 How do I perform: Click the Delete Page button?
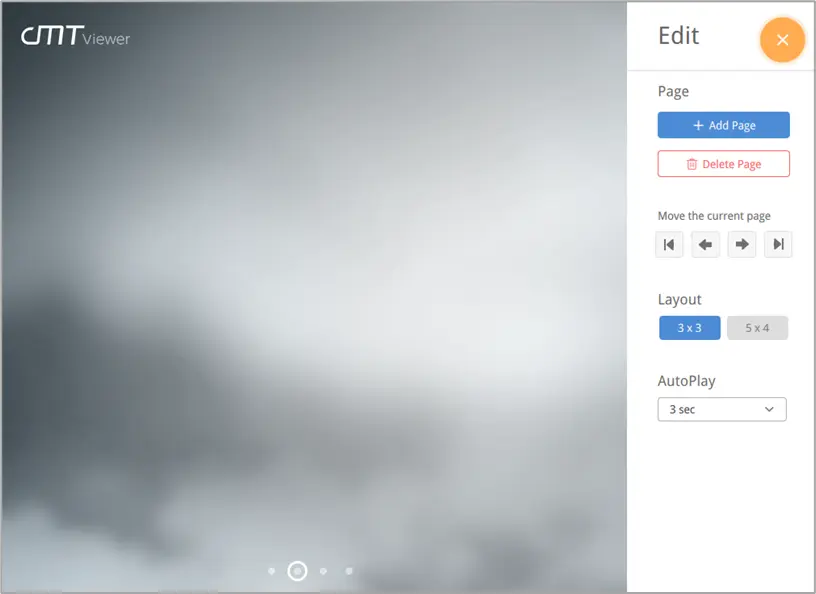click(x=723, y=164)
